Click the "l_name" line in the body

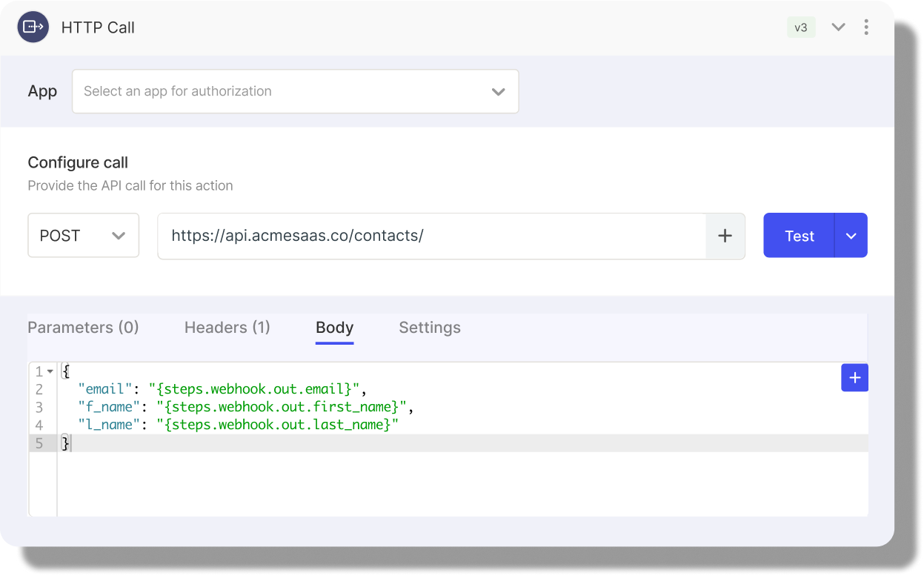238,425
